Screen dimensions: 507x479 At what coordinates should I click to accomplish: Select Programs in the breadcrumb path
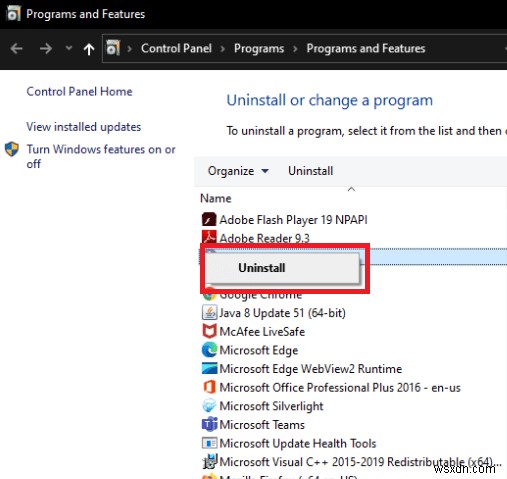point(259,49)
